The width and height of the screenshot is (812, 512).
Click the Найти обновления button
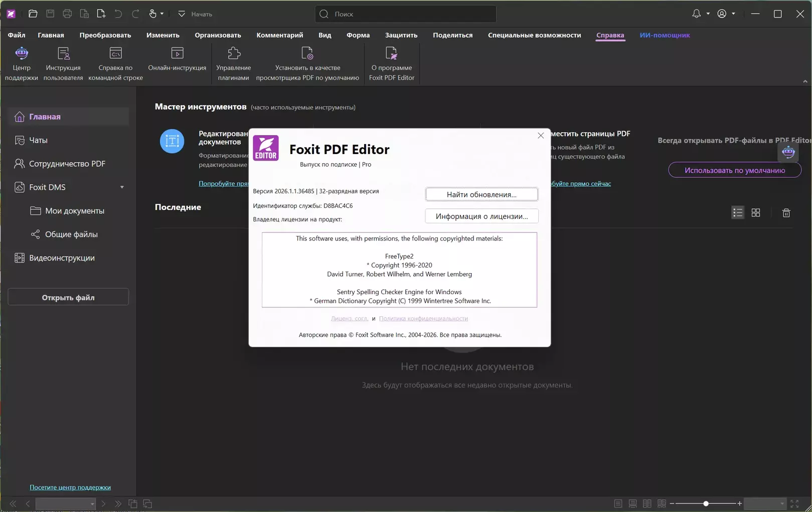coord(481,195)
